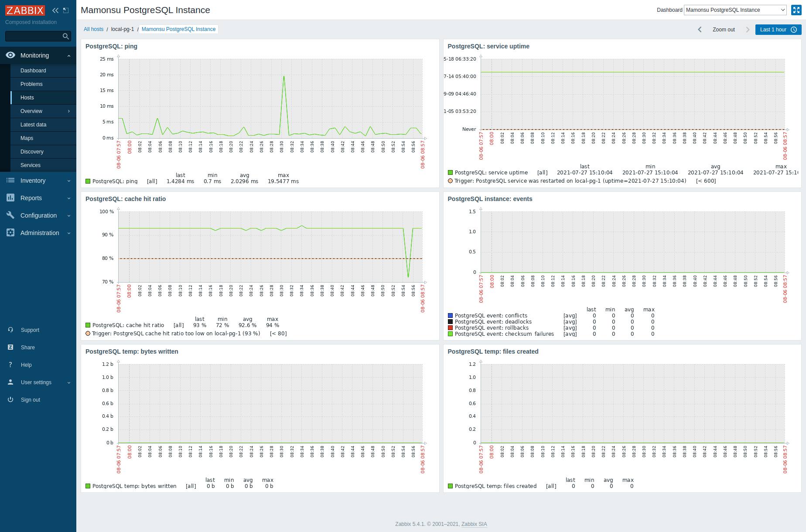The width and height of the screenshot is (806, 532).
Task: Open Services menu item
Action: click(43, 165)
